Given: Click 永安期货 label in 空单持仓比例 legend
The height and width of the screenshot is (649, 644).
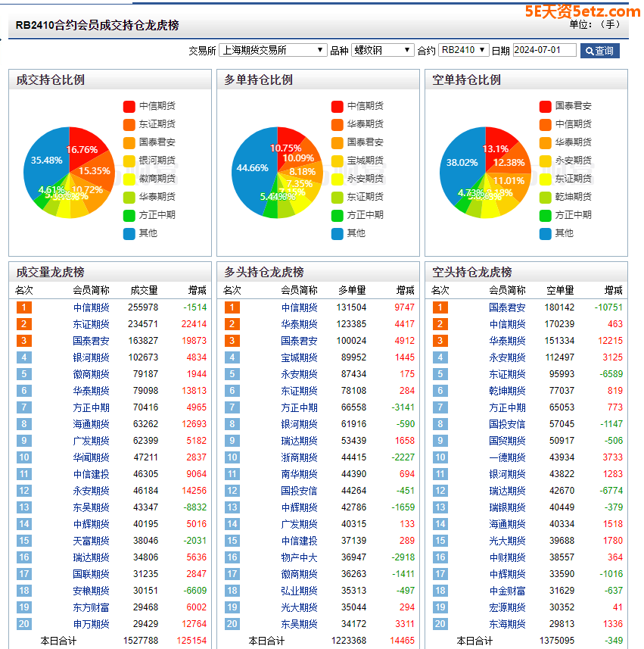Looking at the screenshot, I should [x=574, y=161].
